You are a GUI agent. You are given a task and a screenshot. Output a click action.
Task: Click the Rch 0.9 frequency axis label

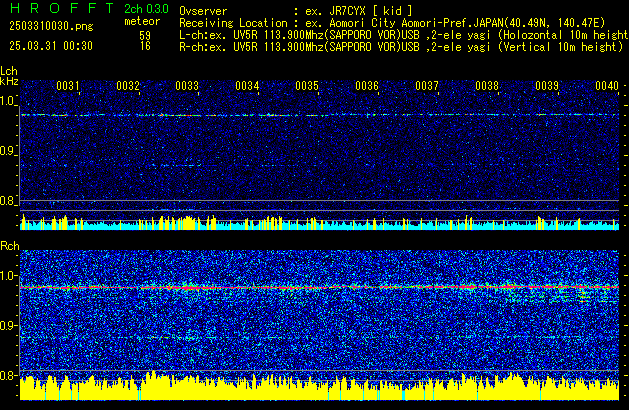coord(8,325)
